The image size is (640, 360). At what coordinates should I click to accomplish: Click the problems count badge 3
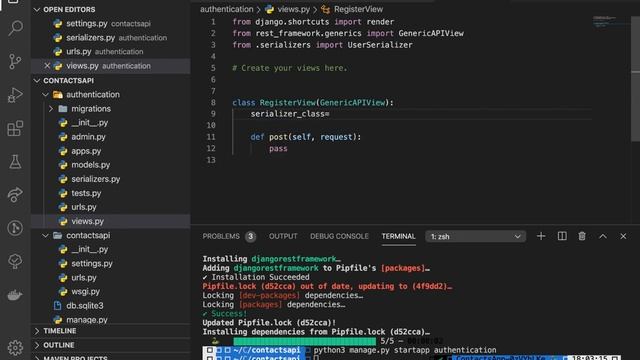(250, 237)
